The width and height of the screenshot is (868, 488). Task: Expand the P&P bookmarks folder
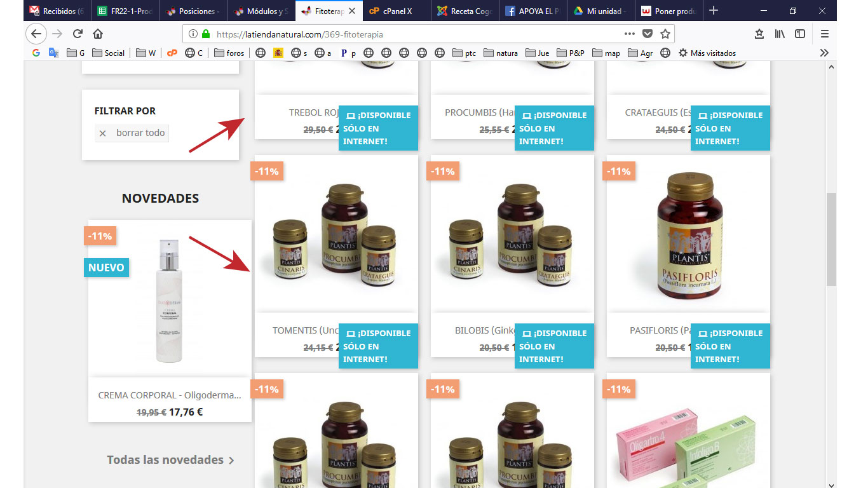571,53
